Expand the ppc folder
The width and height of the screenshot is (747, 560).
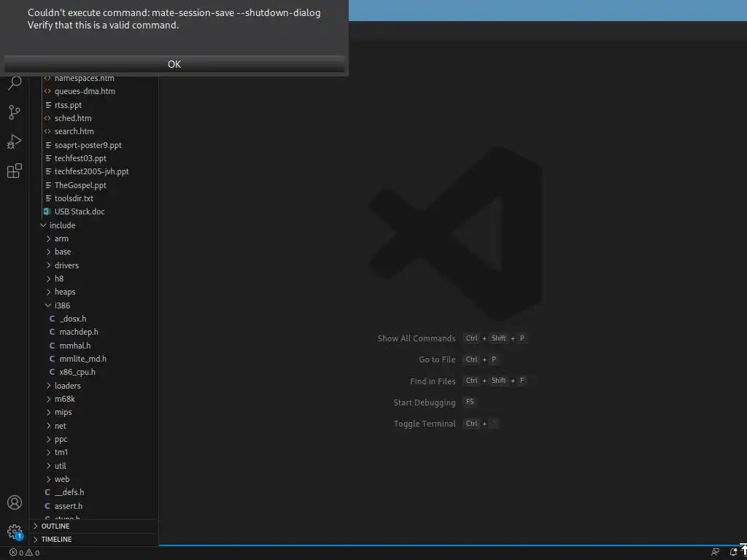[94, 439]
